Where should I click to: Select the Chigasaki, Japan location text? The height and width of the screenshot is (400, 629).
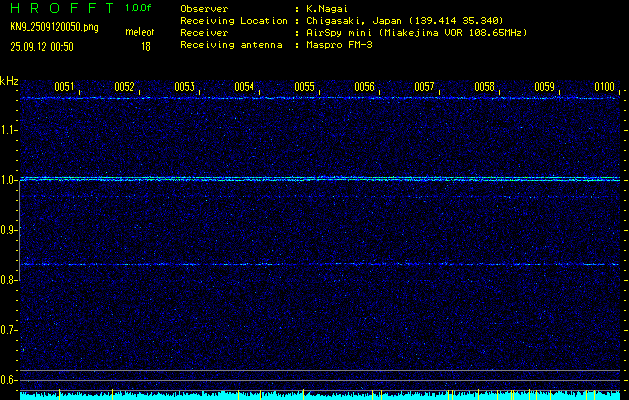404,21
